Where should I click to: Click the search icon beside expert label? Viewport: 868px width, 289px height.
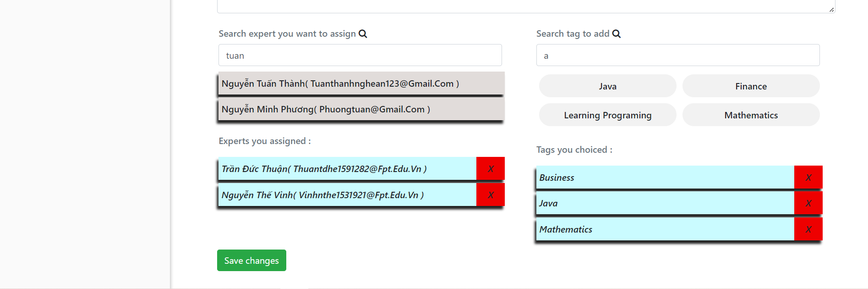tap(363, 34)
